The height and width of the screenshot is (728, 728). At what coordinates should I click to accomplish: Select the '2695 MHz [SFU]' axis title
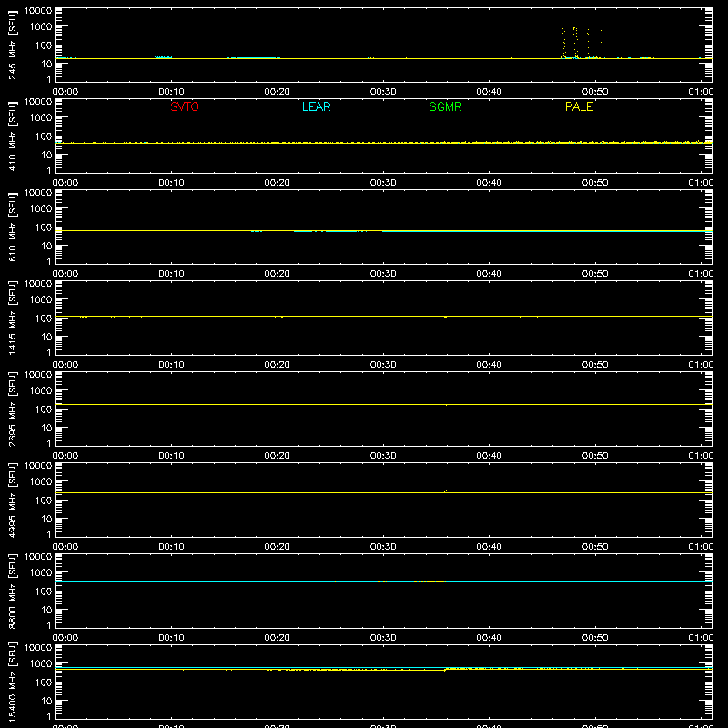coord(13,409)
